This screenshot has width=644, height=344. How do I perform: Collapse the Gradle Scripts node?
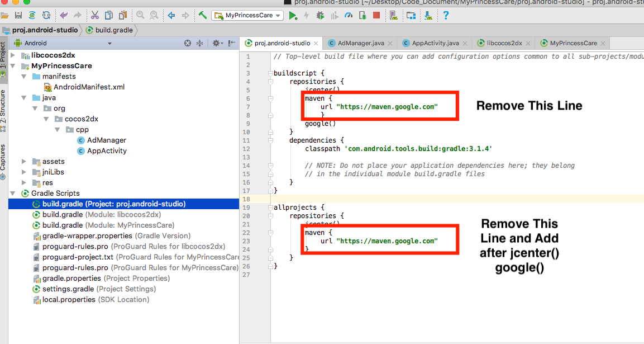(13, 194)
